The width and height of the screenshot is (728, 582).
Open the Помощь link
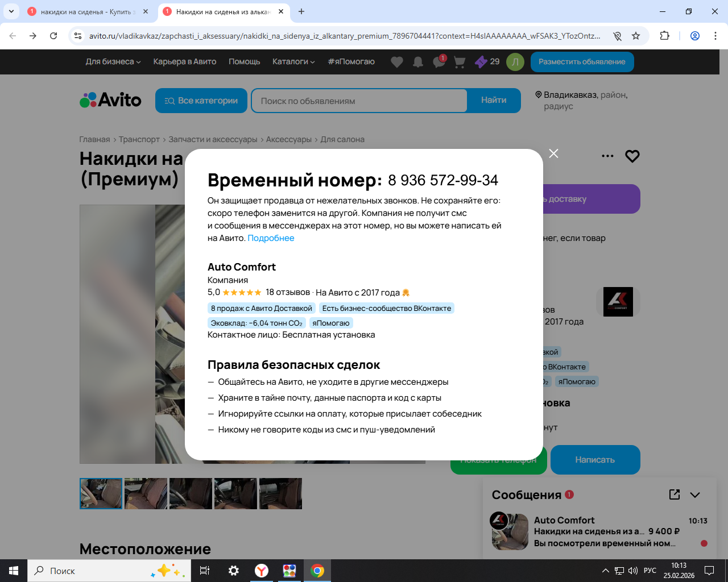[245, 61]
